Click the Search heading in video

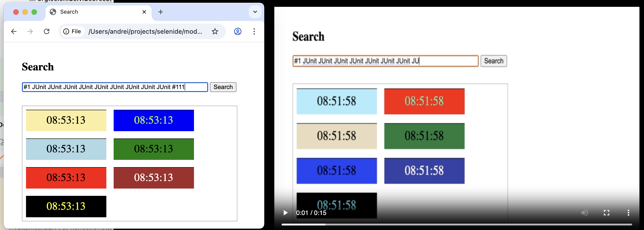[309, 36]
